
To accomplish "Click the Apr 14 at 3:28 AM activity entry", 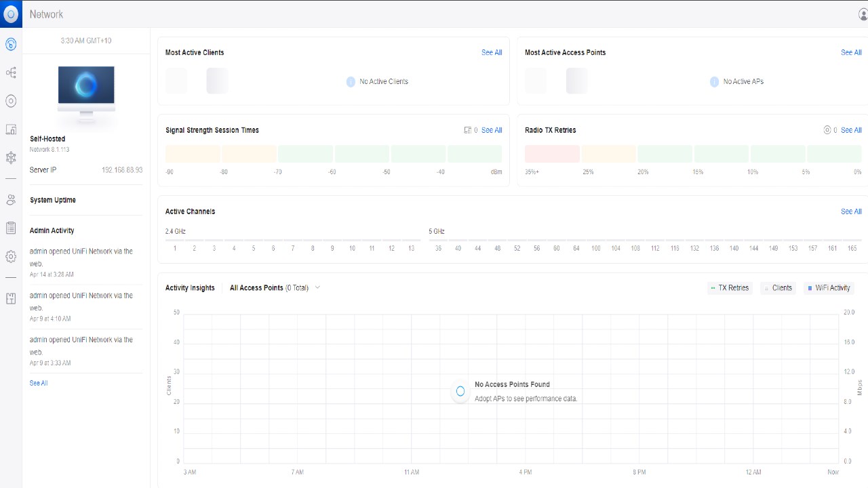I will pyautogui.click(x=86, y=262).
